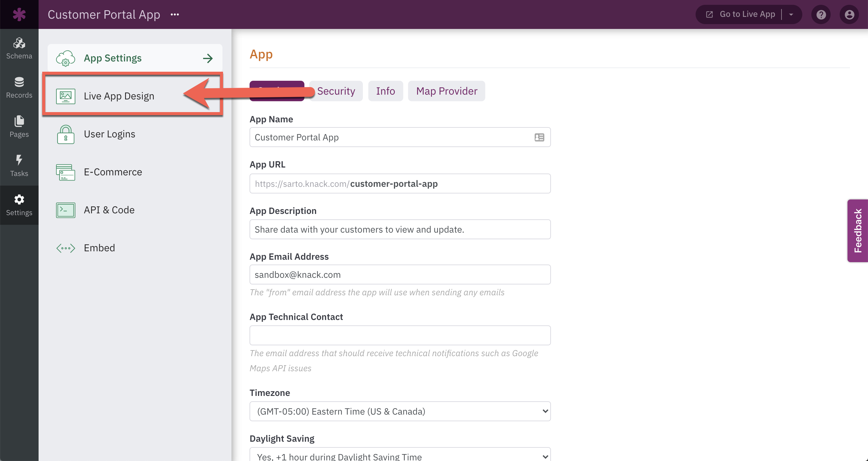868x461 pixels.
Task: Click the Customer Portal App title
Action: pos(104,14)
